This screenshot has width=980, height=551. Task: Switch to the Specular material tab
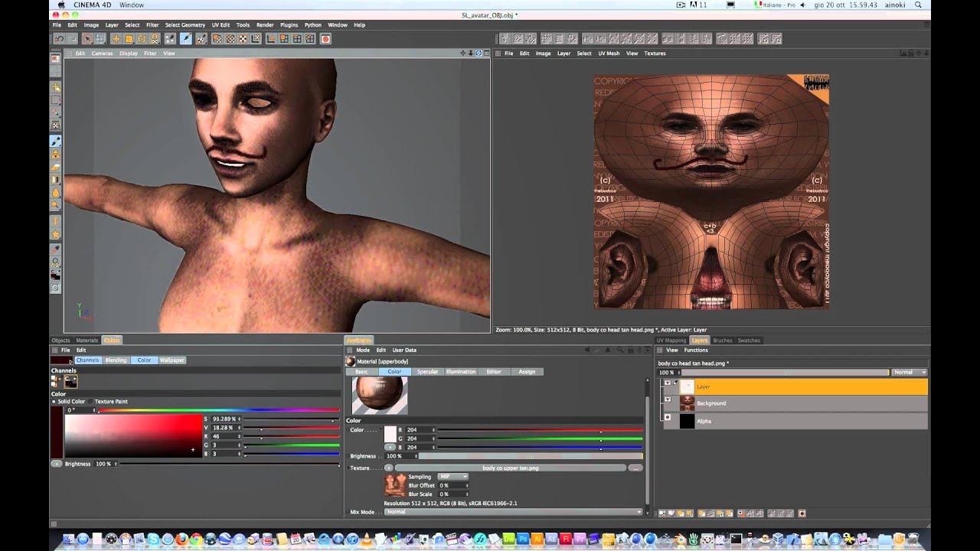(427, 372)
